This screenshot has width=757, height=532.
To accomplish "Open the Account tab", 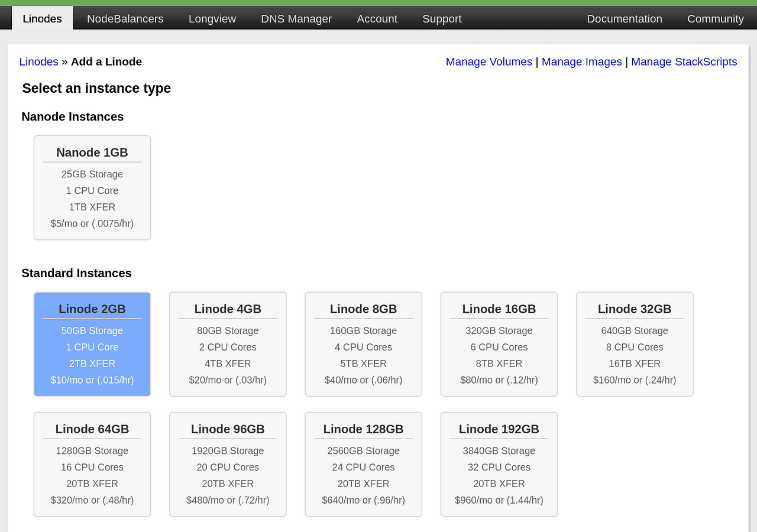I will (x=377, y=18).
